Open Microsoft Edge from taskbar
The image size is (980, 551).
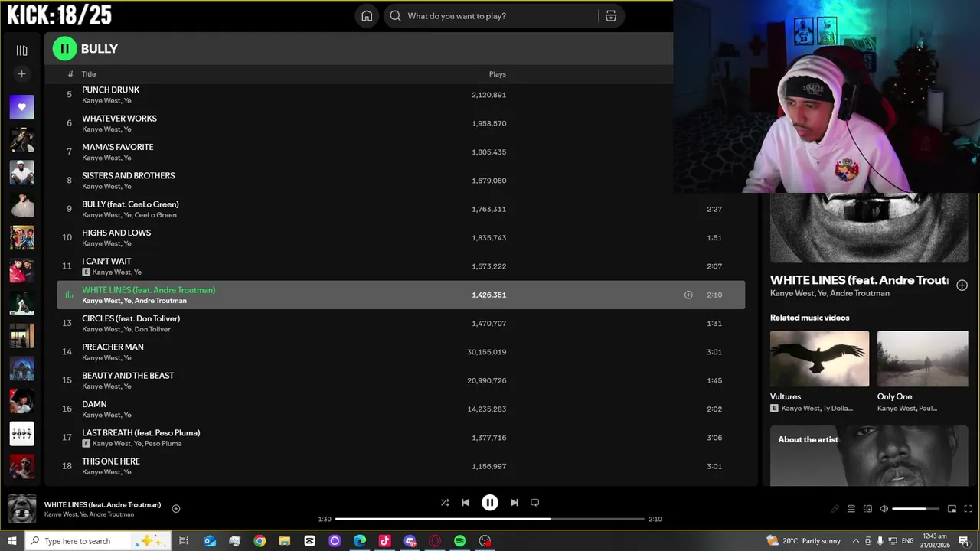click(360, 541)
